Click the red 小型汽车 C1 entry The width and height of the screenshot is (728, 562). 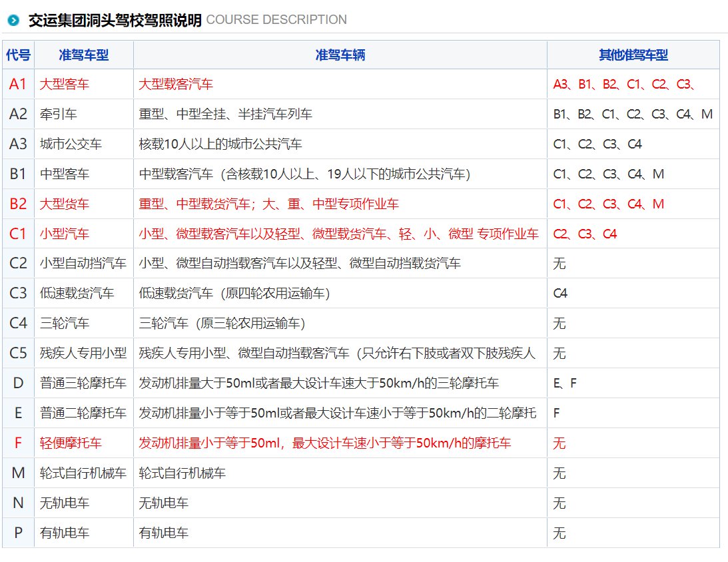[x=64, y=234]
